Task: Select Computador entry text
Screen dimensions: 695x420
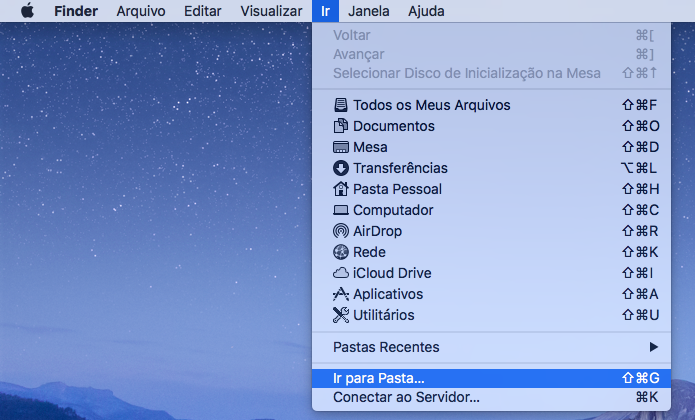Action: click(x=393, y=210)
